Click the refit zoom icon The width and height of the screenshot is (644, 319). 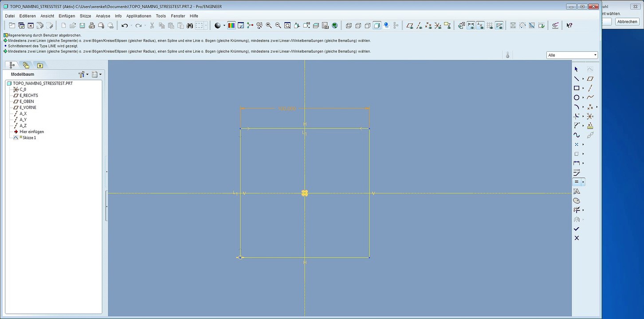point(287,26)
